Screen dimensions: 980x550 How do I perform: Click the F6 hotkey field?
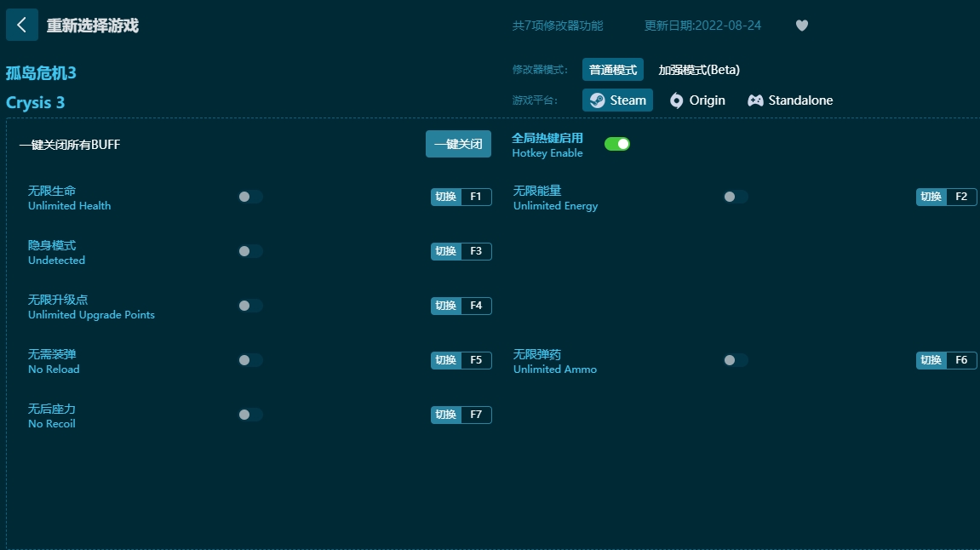[961, 360]
